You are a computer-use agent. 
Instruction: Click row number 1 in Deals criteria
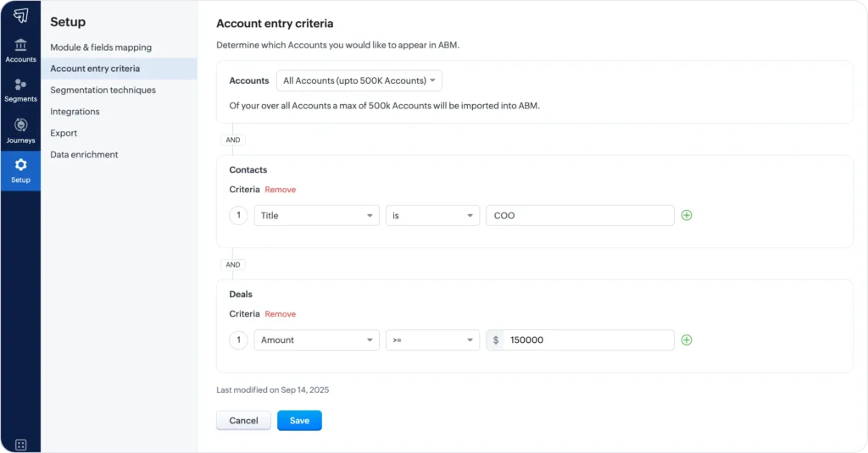[238, 340]
